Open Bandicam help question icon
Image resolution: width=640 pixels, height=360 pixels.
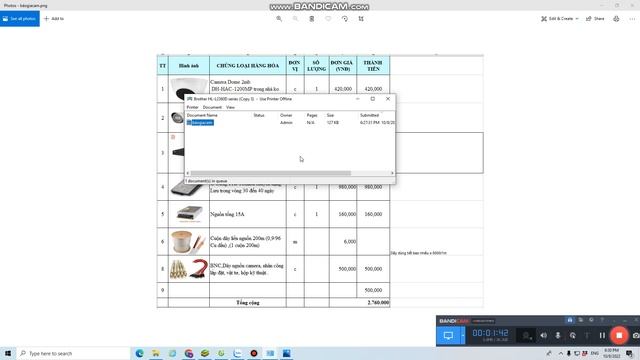tap(602, 320)
